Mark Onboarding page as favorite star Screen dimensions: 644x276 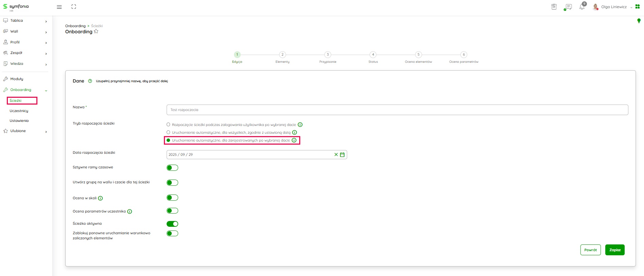(96, 32)
